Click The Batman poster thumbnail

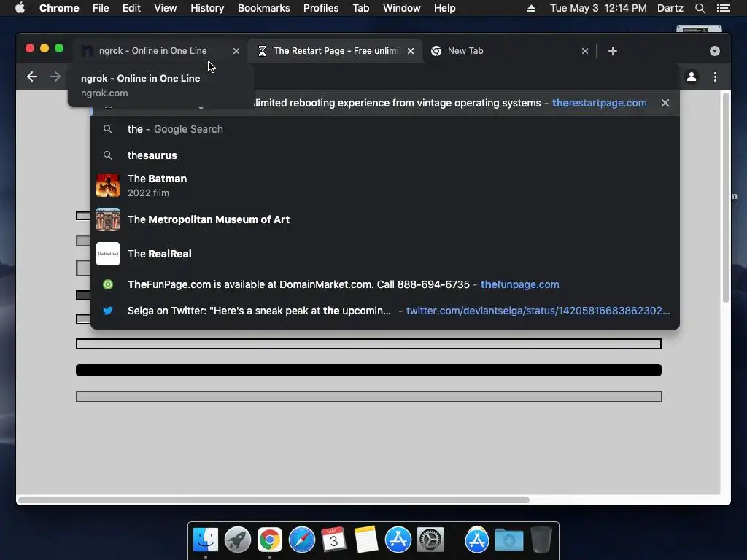pos(108,185)
